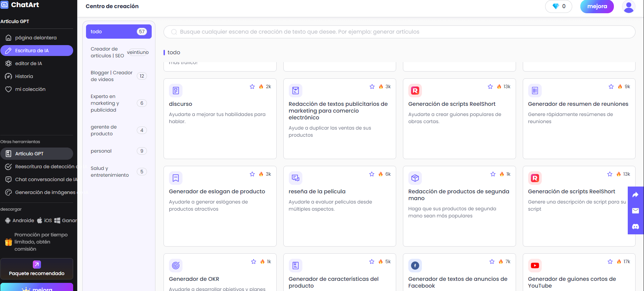Favorite the Generador de guiones cortos de YouTube card
This screenshot has height=291, width=644.
[x=610, y=261]
